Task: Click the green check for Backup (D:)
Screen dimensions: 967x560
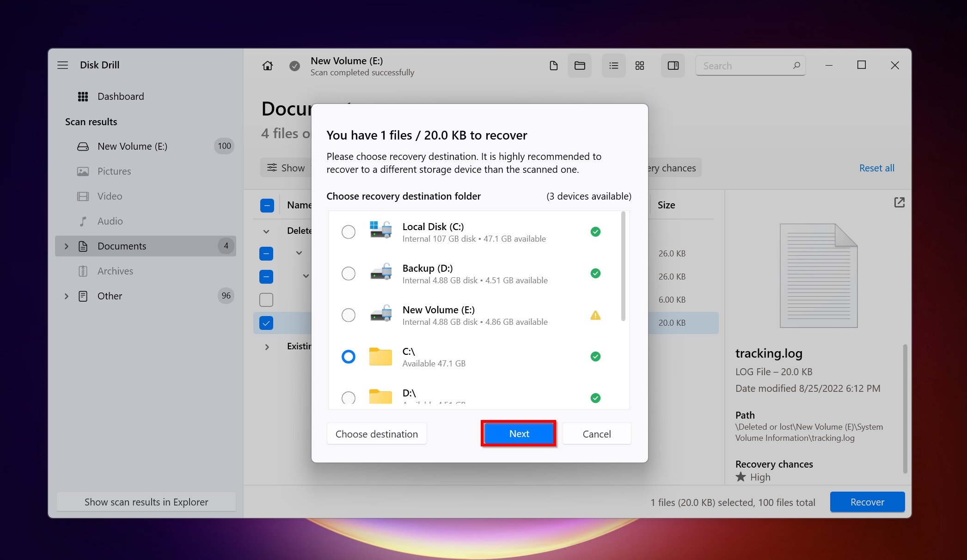Action: [x=595, y=274]
